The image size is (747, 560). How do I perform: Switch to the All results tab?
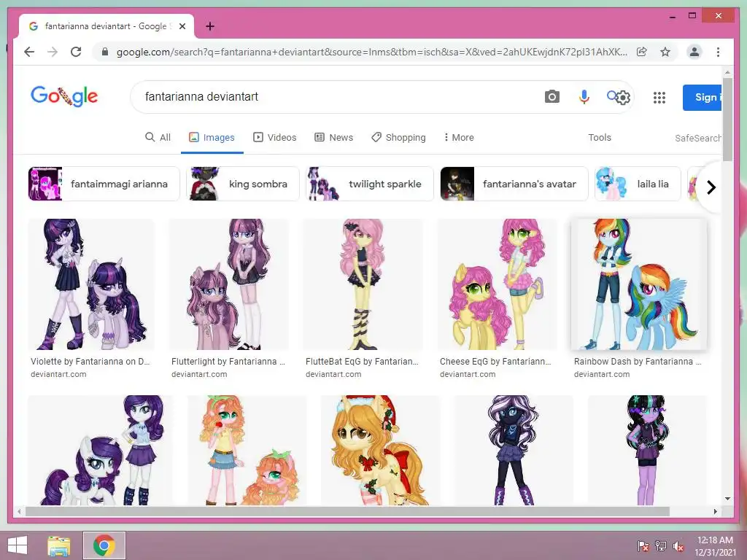click(158, 137)
